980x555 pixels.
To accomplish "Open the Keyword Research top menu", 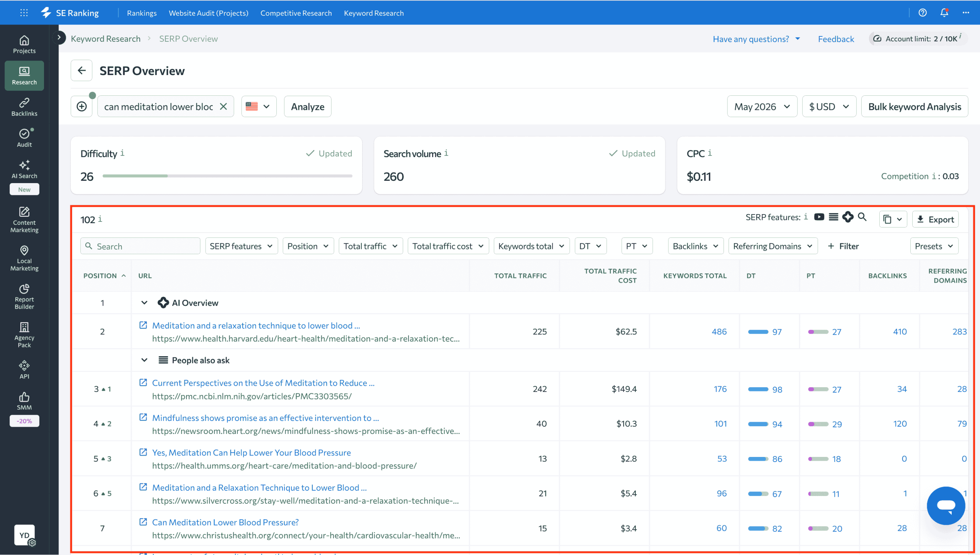I will 374,13.
